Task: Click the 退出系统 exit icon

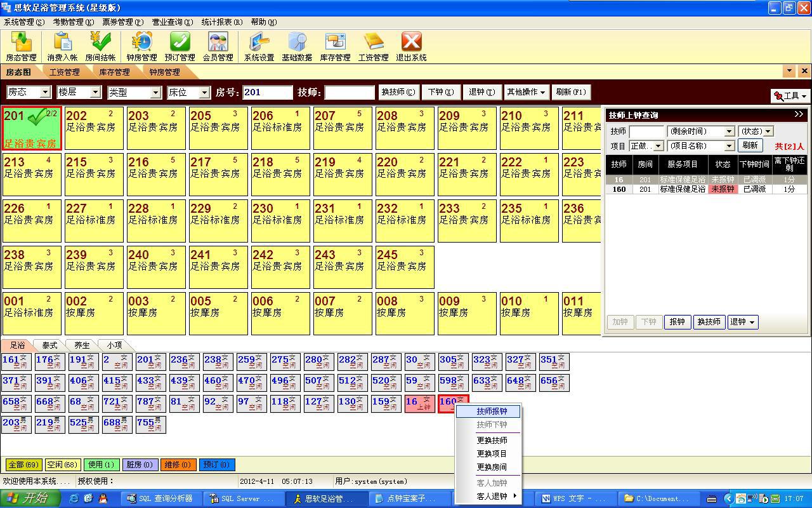Action: (x=411, y=46)
